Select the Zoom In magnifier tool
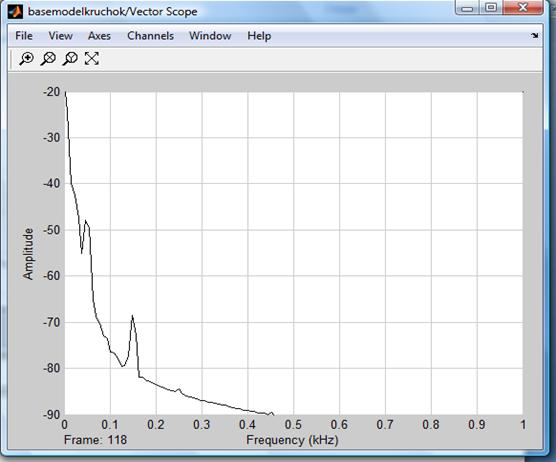Screen dimensions: 556x462 27,59
